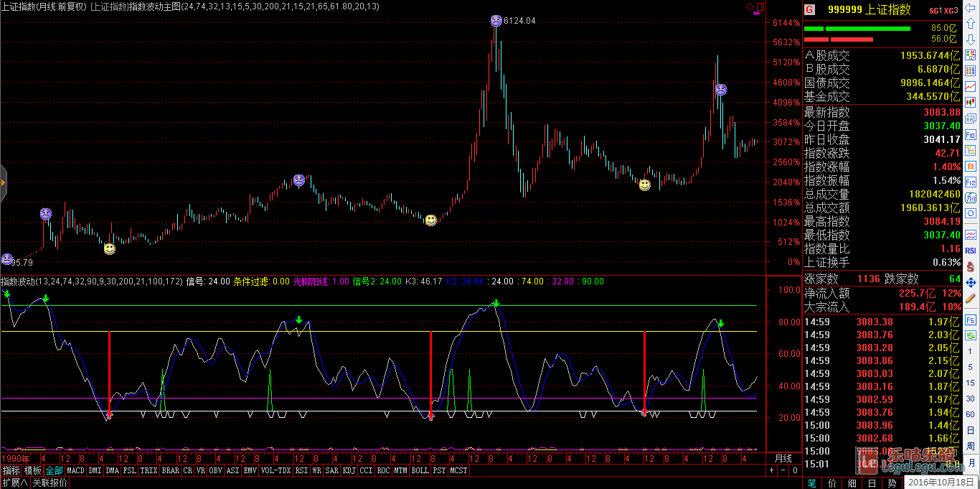Click the red S icon in right toolbar
Viewport: 980px width, 489px height.
971,266
